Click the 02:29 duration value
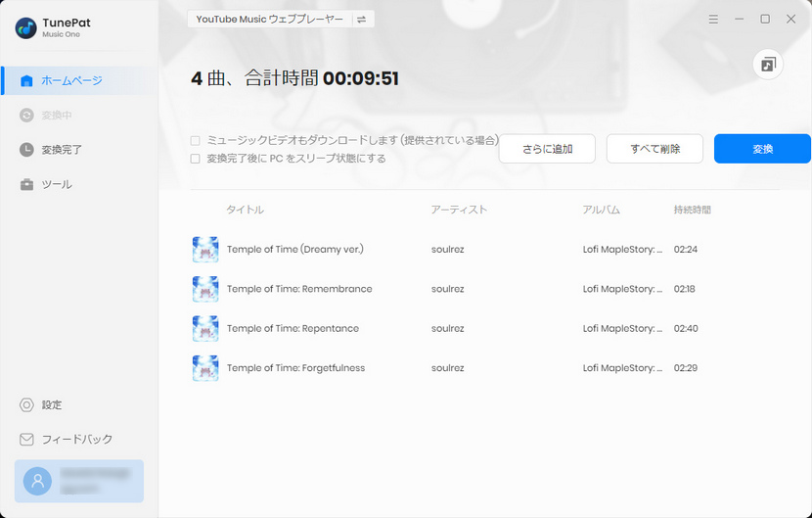The image size is (812, 518). (686, 368)
